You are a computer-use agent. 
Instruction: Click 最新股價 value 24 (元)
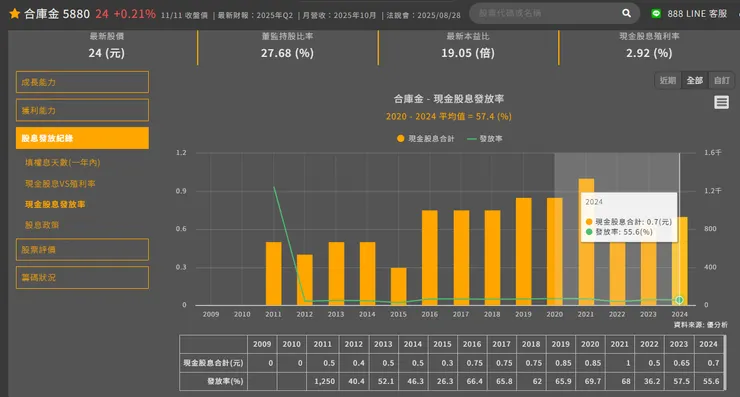(106, 53)
